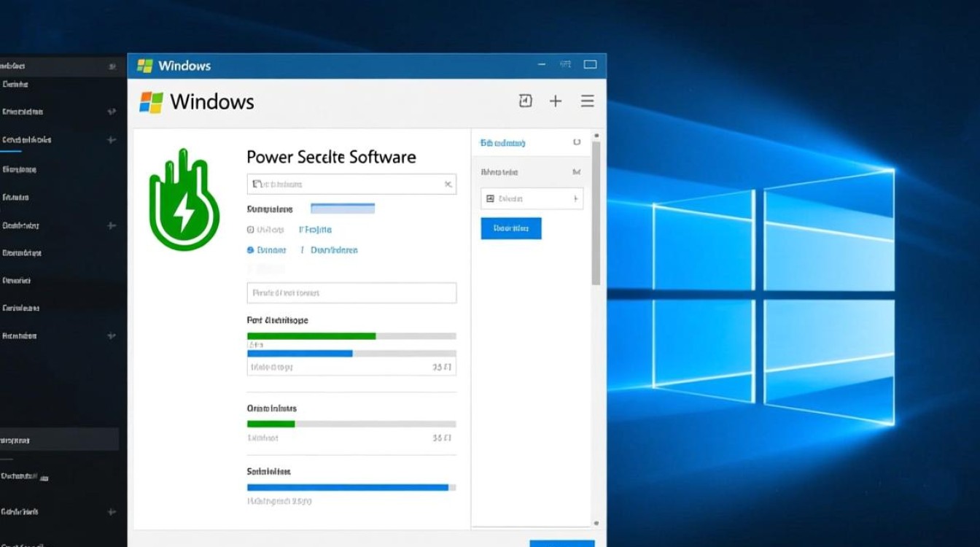
Task: Click the image icon in right panel field
Action: pyautogui.click(x=490, y=198)
